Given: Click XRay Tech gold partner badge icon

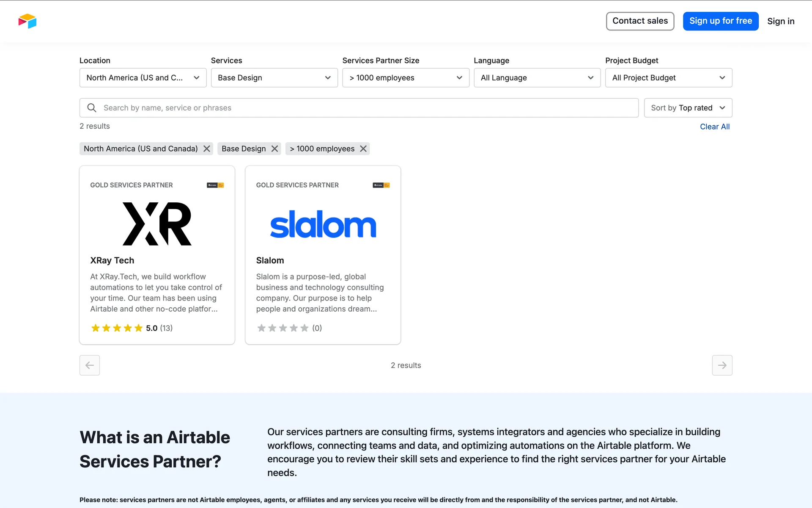Looking at the screenshot, I should 215,185.
